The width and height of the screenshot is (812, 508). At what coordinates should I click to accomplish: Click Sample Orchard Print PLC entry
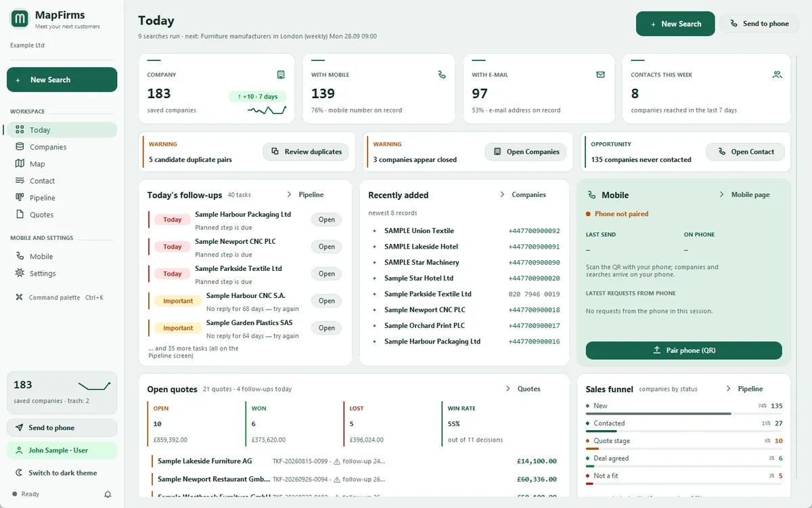[424, 326]
